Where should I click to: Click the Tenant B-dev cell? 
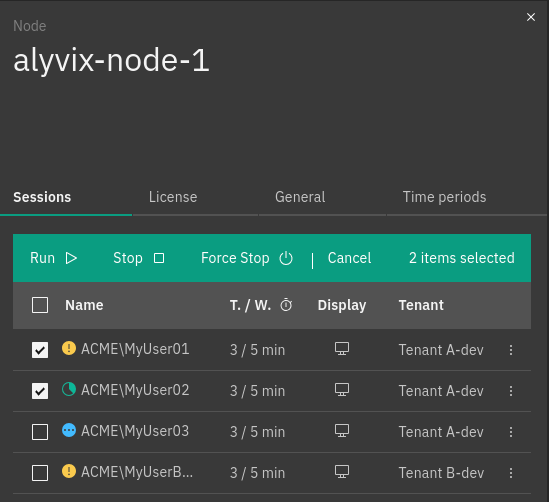coord(441,473)
